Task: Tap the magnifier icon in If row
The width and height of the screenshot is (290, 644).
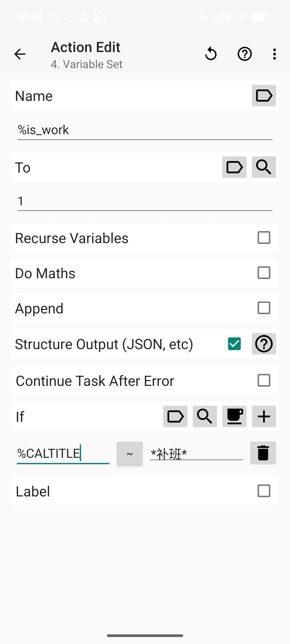Action: pyautogui.click(x=205, y=416)
